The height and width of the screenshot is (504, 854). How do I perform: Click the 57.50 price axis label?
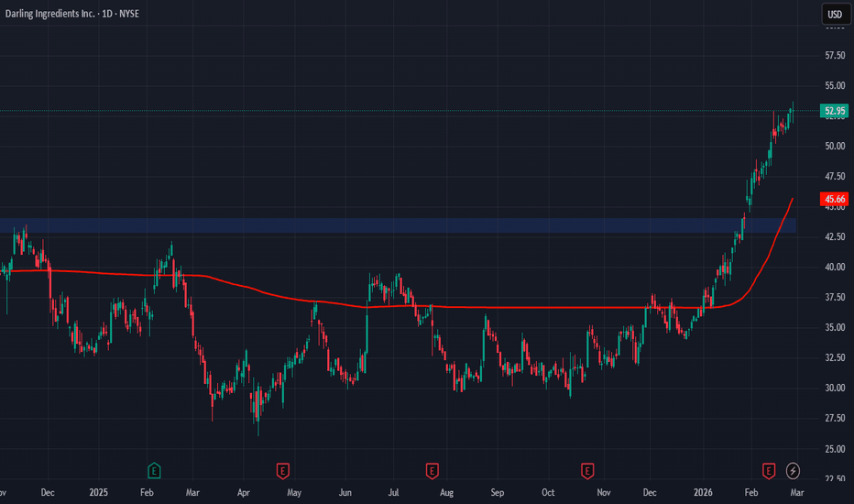pos(835,56)
